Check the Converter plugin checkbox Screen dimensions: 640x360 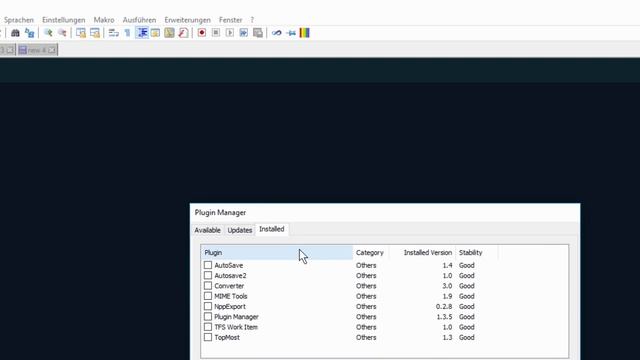point(208,286)
